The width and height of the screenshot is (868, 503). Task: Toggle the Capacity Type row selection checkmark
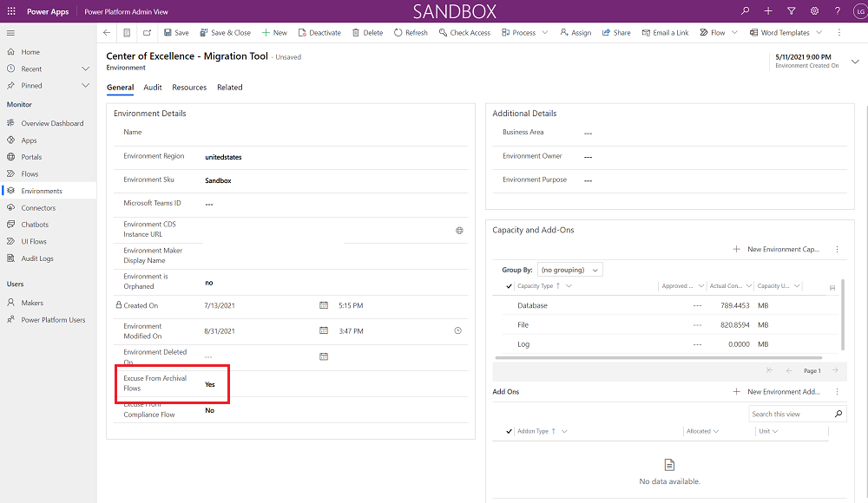509,285
